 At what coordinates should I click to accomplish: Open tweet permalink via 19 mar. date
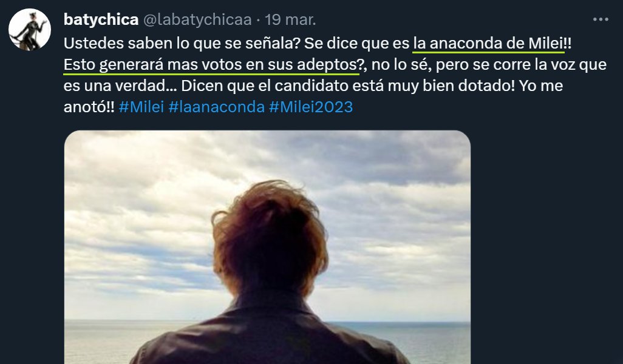(x=290, y=19)
